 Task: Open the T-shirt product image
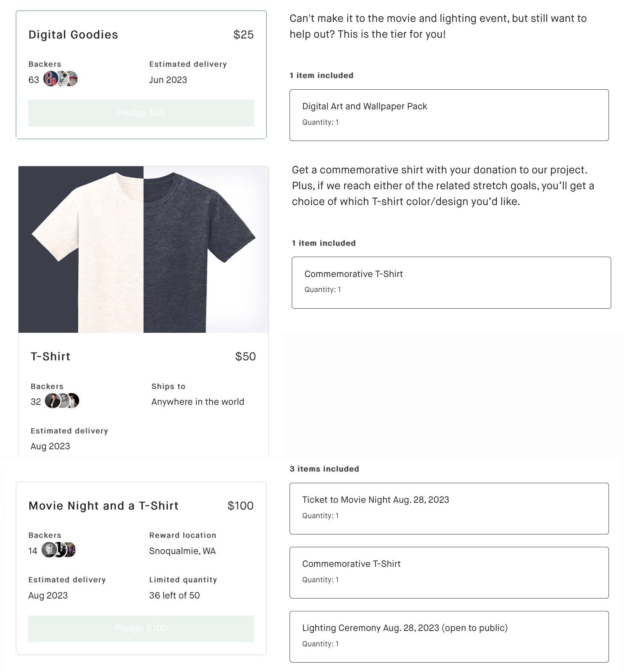(143, 249)
